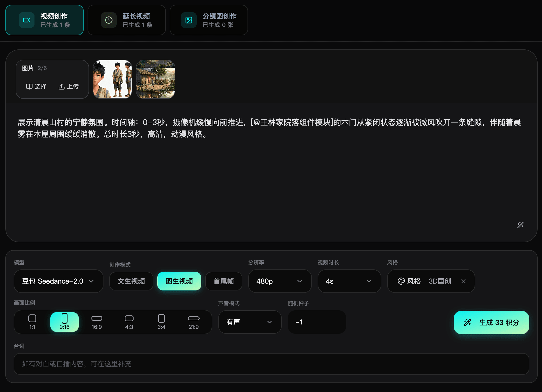
Task: Click the 随机种子 label
Action: [298, 303]
